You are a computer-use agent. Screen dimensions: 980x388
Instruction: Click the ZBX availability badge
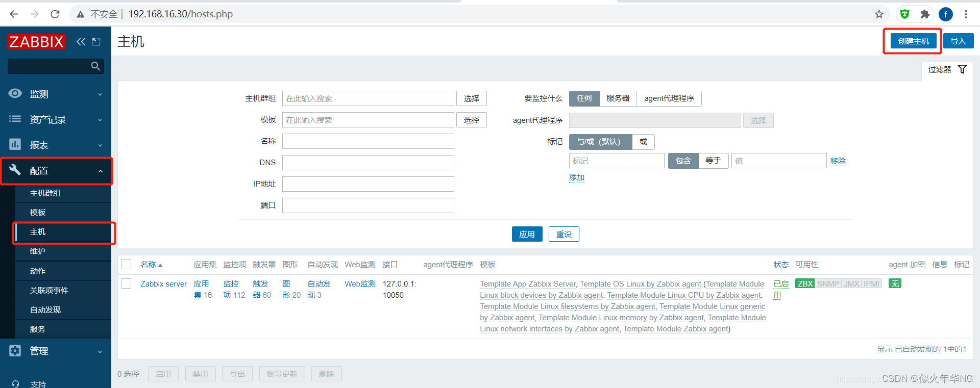805,283
